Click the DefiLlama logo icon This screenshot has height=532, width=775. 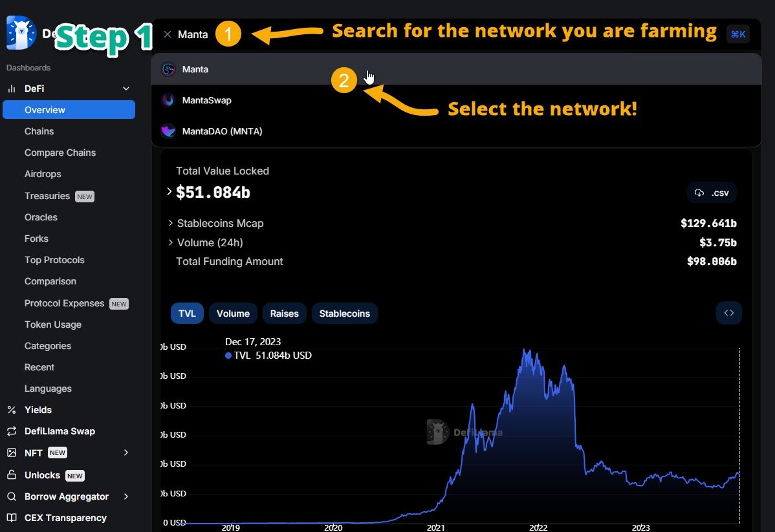21,32
